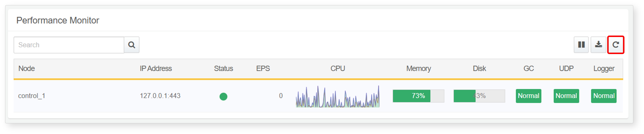The height and width of the screenshot is (134, 644).
Task: Open the control_1 node row
Action: (318, 96)
